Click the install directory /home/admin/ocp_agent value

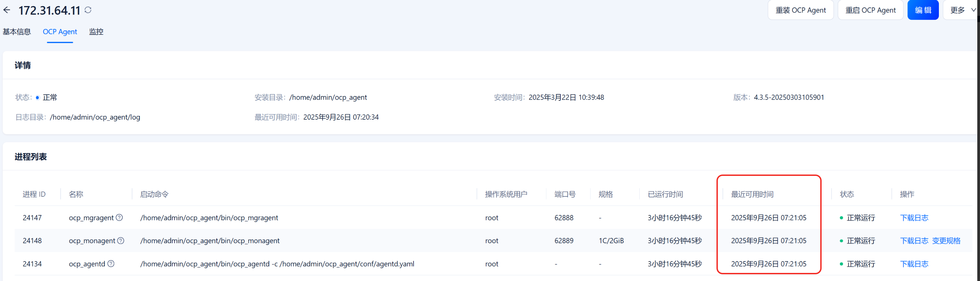(328, 97)
